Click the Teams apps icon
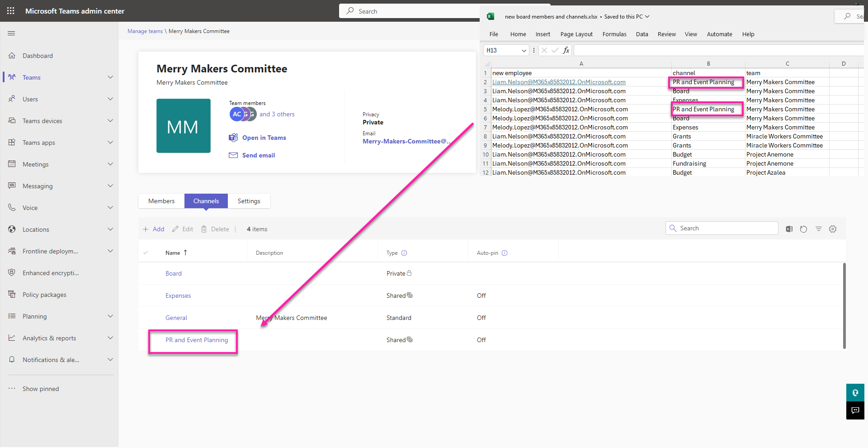This screenshot has width=868, height=448. [x=12, y=143]
